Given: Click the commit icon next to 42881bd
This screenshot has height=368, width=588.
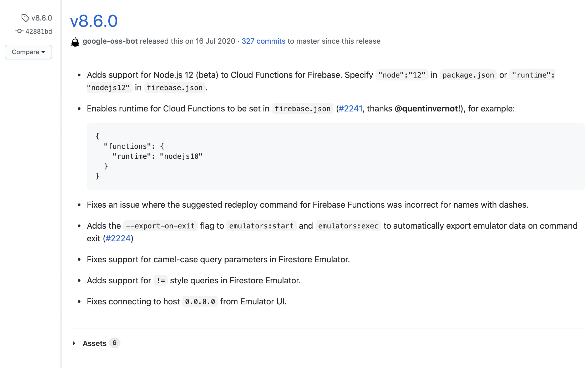Looking at the screenshot, I should [x=19, y=31].
